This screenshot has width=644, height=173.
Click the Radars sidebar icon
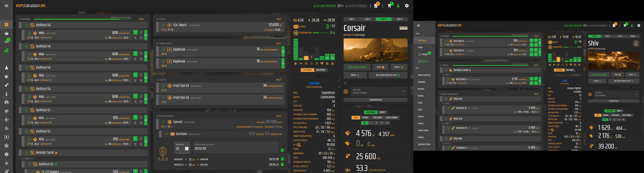point(6,129)
